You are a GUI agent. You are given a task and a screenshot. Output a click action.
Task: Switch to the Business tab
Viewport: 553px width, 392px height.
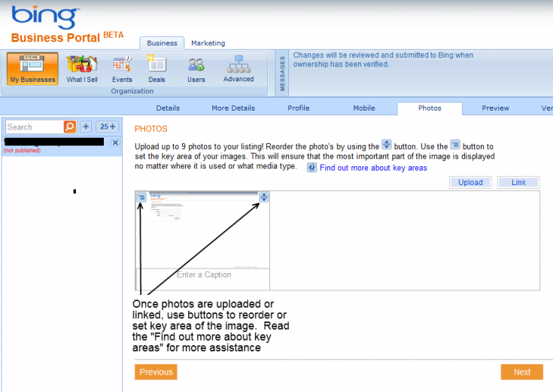click(162, 43)
